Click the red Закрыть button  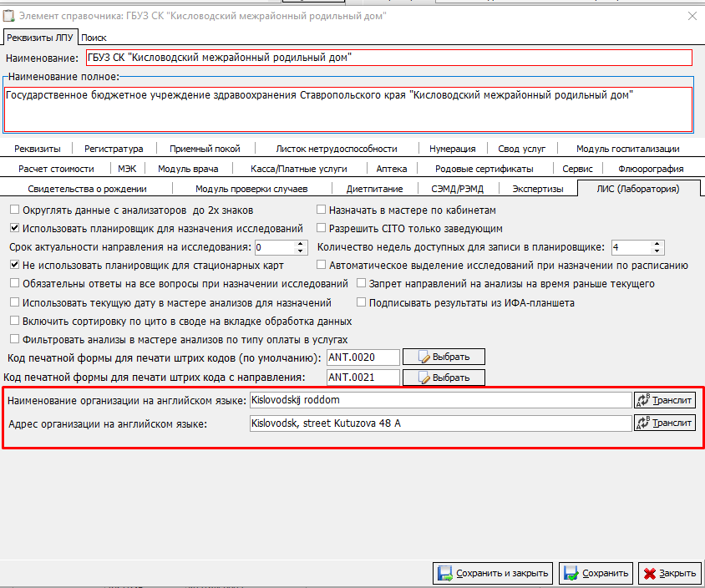point(669,574)
